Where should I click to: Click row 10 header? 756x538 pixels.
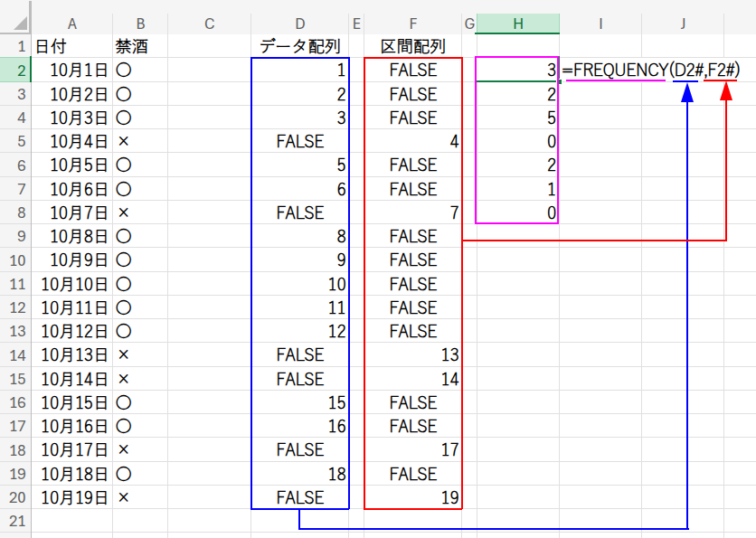click(15, 260)
